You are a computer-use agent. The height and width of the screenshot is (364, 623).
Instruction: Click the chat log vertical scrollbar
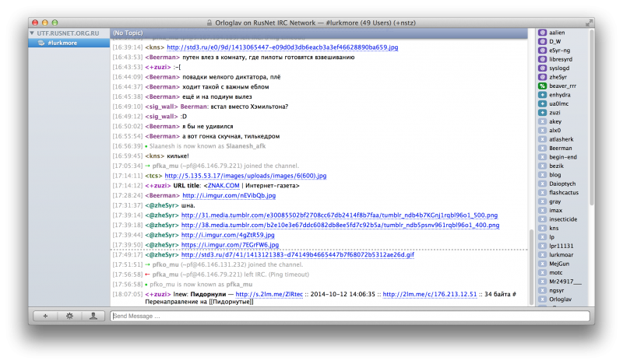532,268
